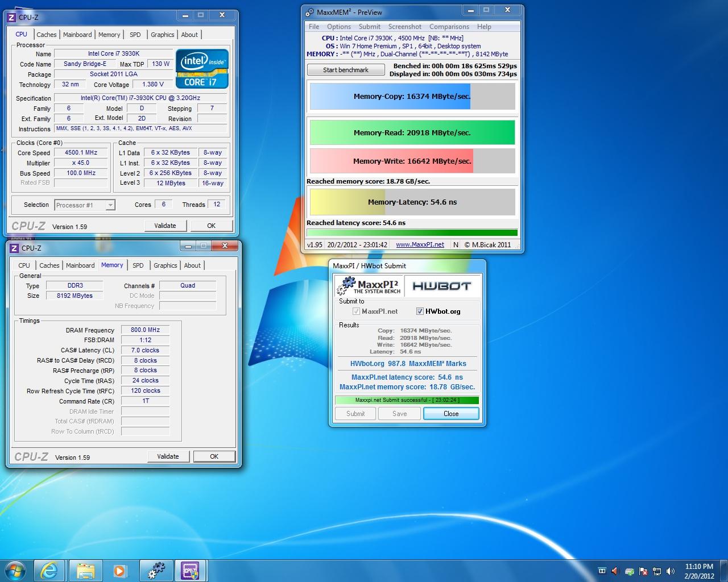
Task: Click the Memory-Read result bar
Action: pyautogui.click(x=412, y=132)
